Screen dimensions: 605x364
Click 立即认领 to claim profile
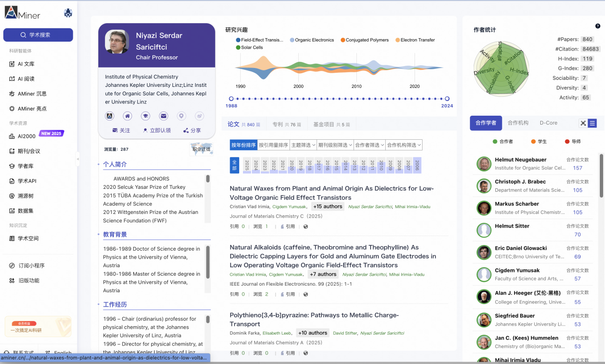tap(156, 130)
